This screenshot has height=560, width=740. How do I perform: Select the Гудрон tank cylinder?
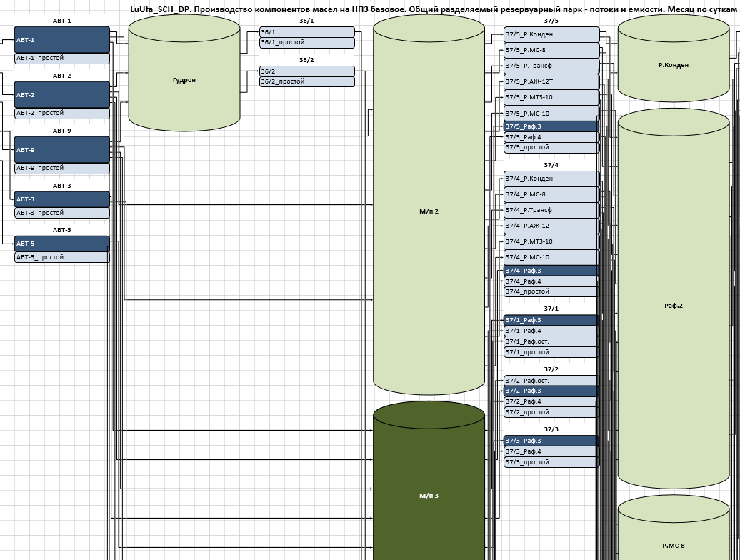pos(184,80)
